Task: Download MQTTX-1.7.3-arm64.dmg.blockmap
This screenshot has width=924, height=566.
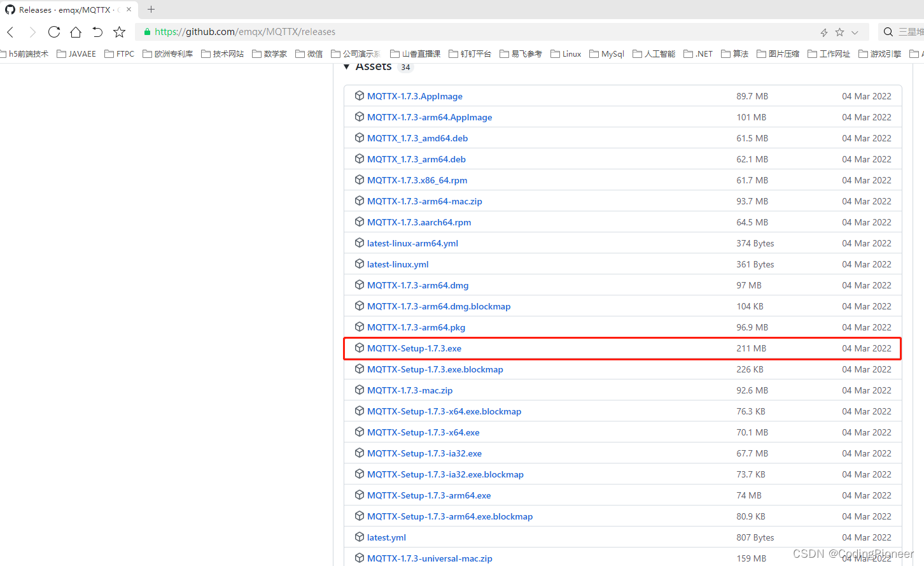Action: point(439,306)
